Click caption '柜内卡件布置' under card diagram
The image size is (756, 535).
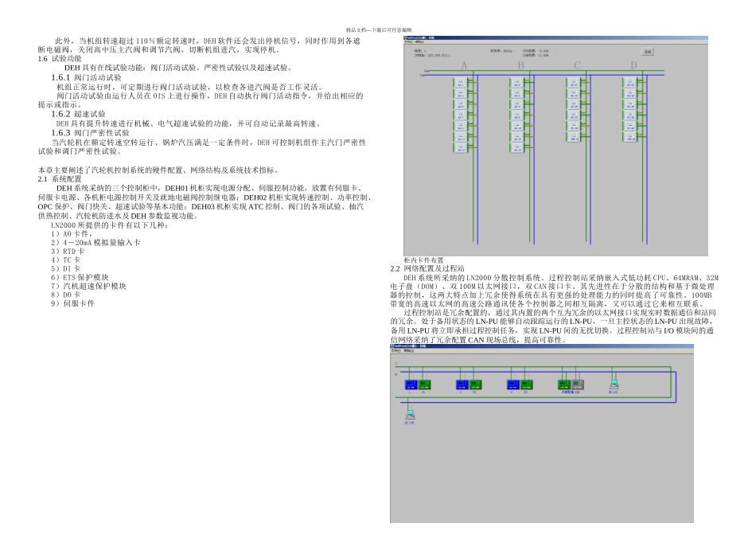[423, 260]
